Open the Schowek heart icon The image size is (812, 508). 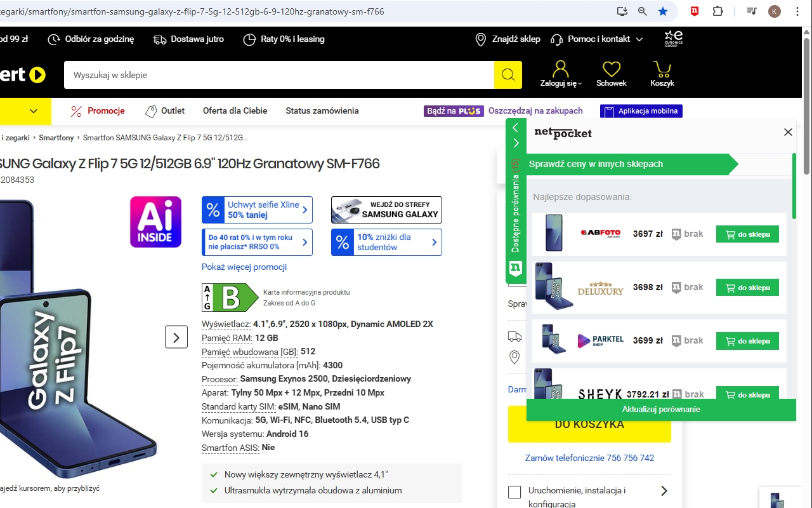click(x=612, y=74)
